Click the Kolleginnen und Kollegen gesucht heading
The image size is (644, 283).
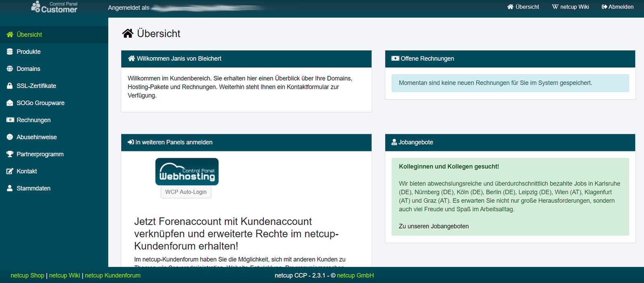[449, 167]
